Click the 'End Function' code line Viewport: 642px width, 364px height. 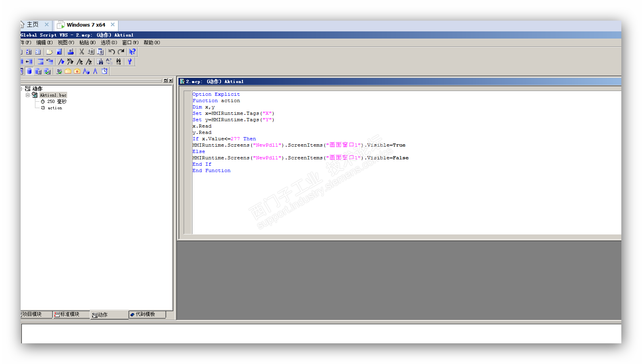pos(211,171)
